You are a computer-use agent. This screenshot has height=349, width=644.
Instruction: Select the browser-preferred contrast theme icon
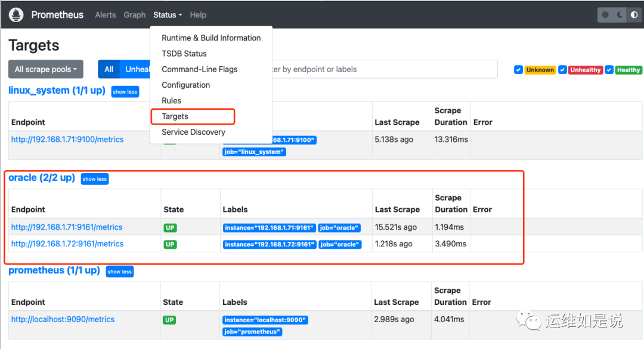pos(633,15)
